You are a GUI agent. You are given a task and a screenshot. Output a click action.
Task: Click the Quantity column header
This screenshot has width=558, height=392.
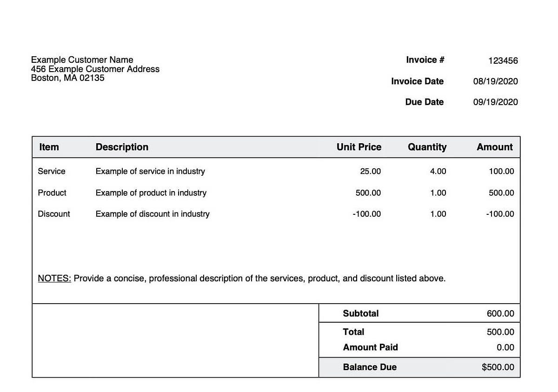pos(427,147)
